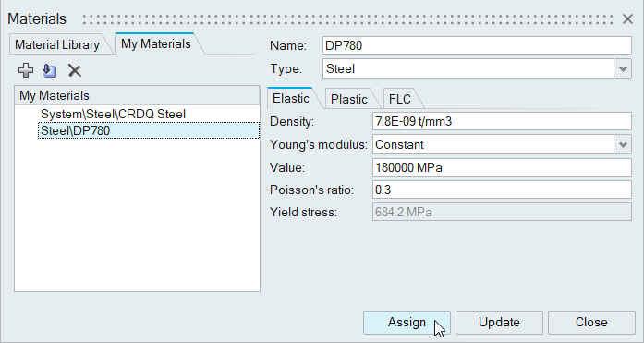Open the Type dropdown arrow
Image resolution: width=644 pixels, height=343 pixels.
point(623,68)
